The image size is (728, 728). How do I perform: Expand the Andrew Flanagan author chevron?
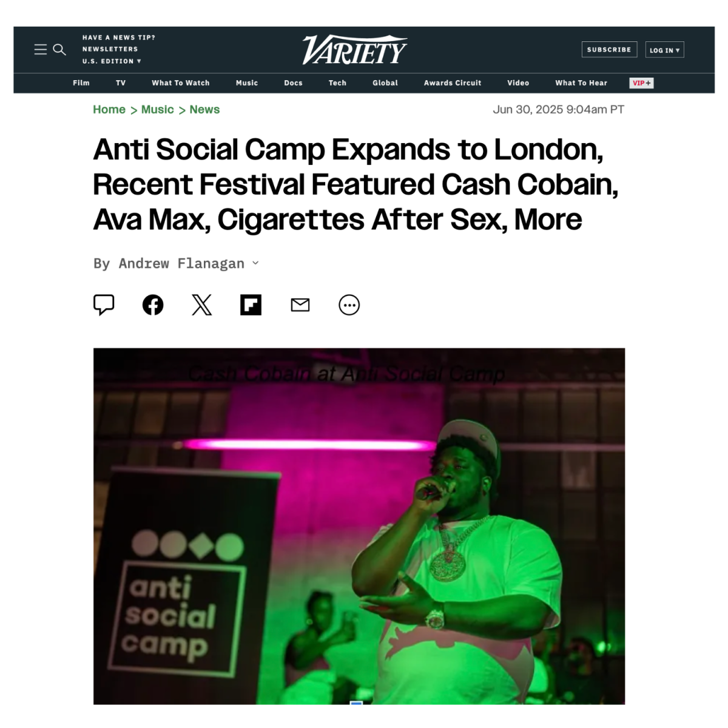point(255,263)
